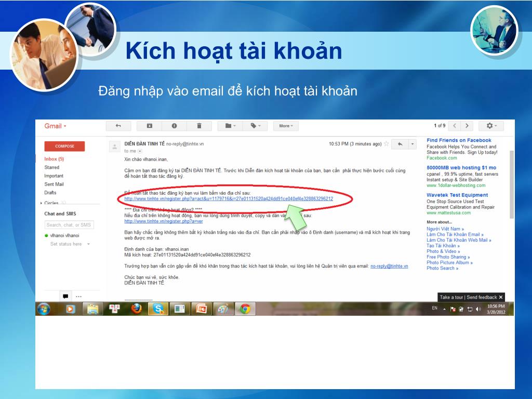This screenshot has height=399, width=532.
Task: Show hidden tray icons arrow
Action: click(444, 309)
